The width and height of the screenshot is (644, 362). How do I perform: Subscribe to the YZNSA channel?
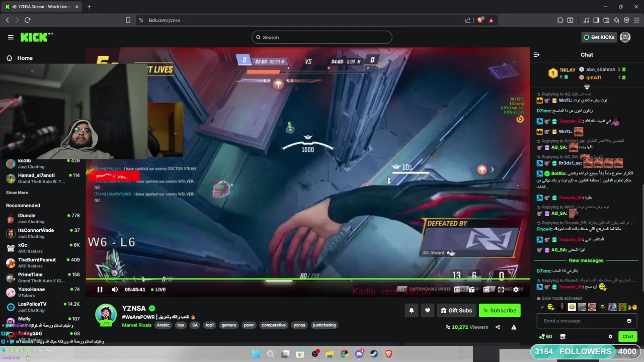point(500,311)
